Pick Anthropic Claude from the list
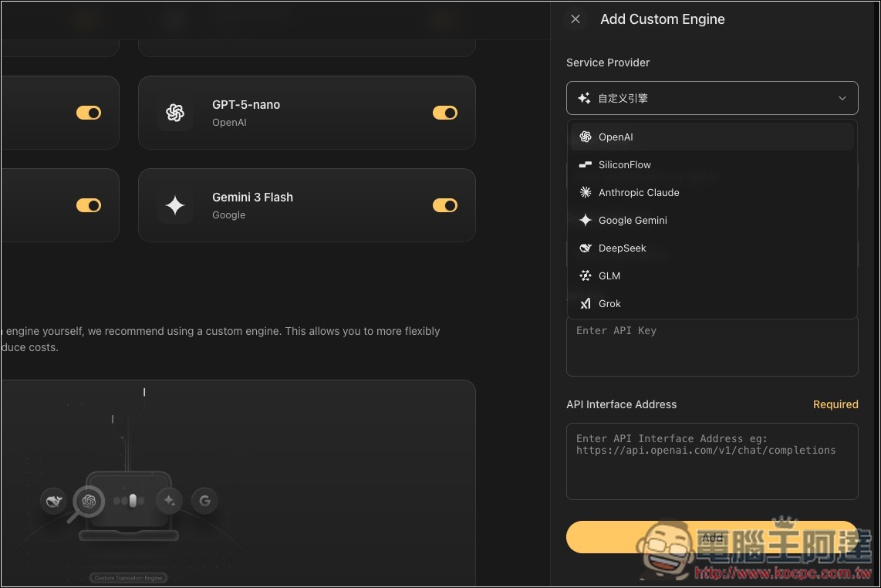The width and height of the screenshot is (881, 588). 712,192
